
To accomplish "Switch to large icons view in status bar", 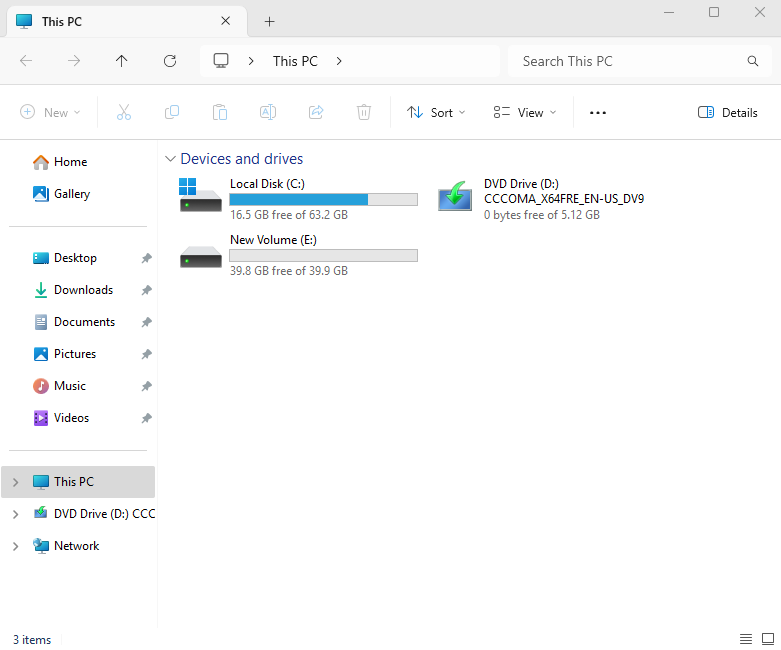I will coord(767,639).
